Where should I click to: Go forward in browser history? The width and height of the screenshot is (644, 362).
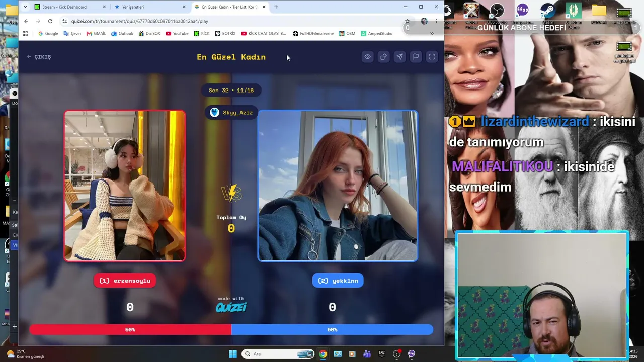click(38, 21)
